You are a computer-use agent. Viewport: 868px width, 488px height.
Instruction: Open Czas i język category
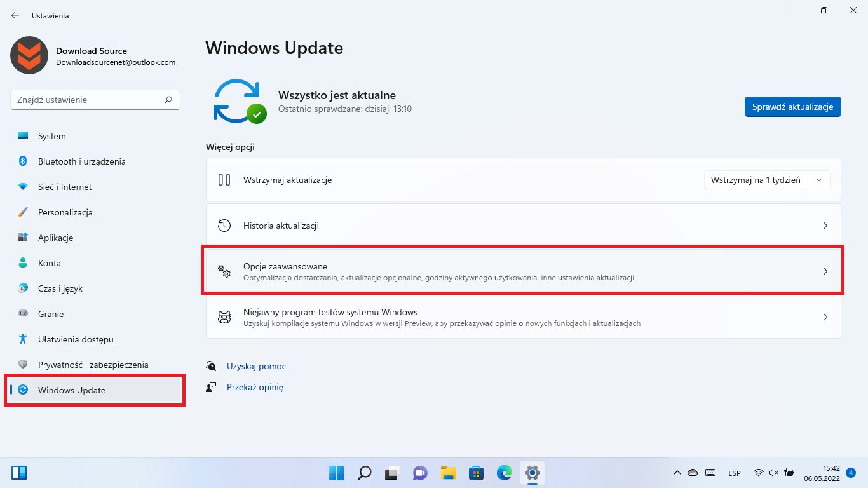pyautogui.click(x=95, y=288)
